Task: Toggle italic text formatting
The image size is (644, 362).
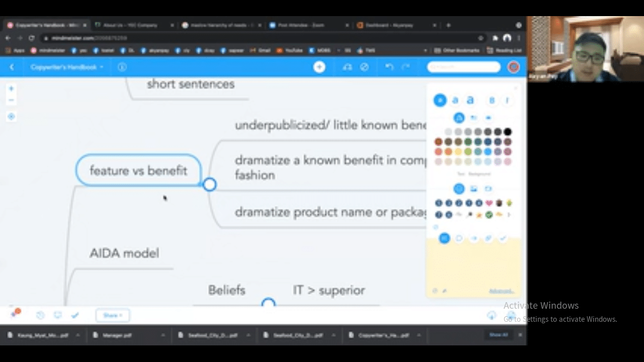Action: click(507, 101)
